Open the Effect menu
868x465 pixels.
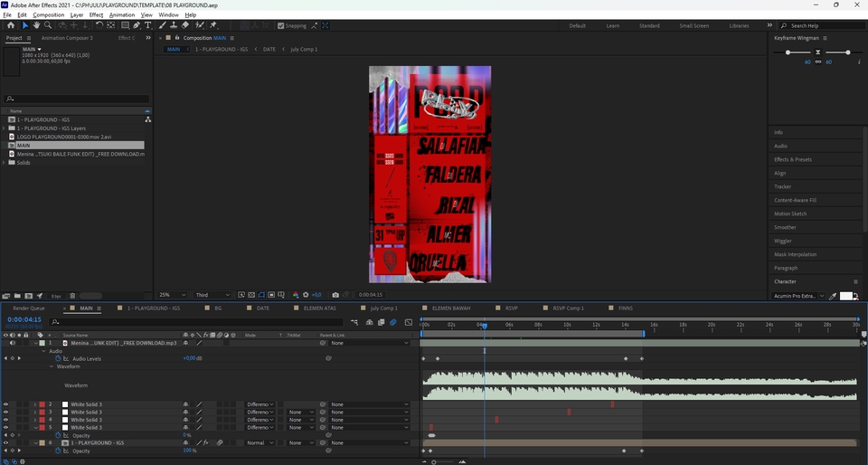click(97, 15)
